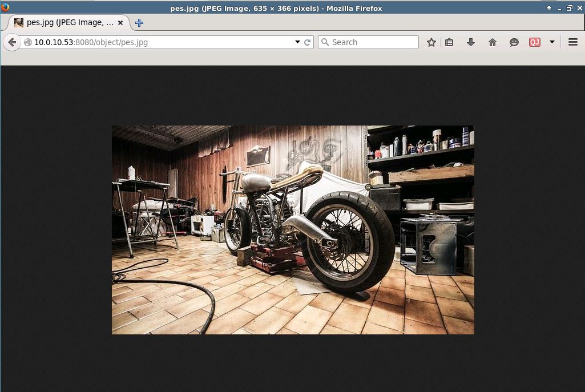The image size is (585, 392).
Task: Click the red QJ extension icon
Action: (x=535, y=42)
